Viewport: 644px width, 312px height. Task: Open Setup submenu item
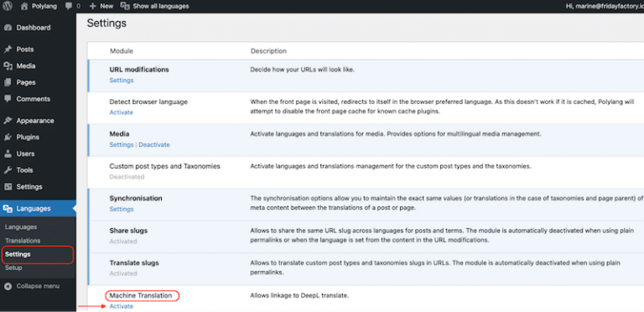tap(13, 268)
